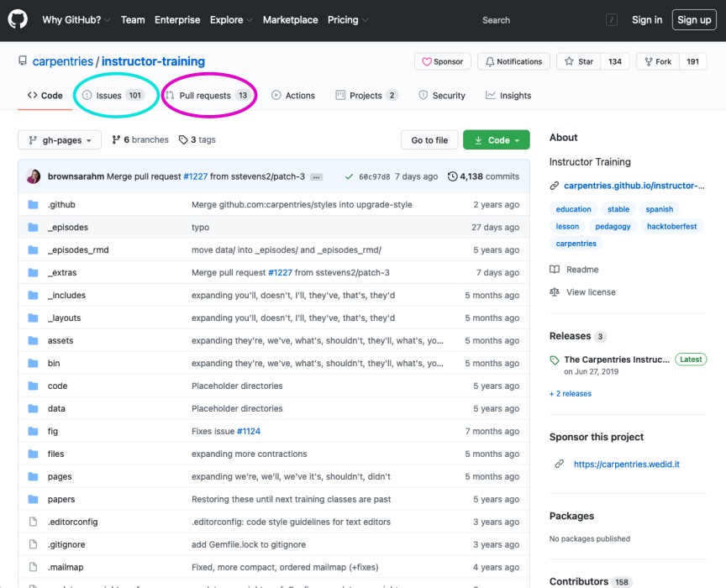This screenshot has width=726, height=588.
Task: Open the Actions tab
Action: coord(293,95)
